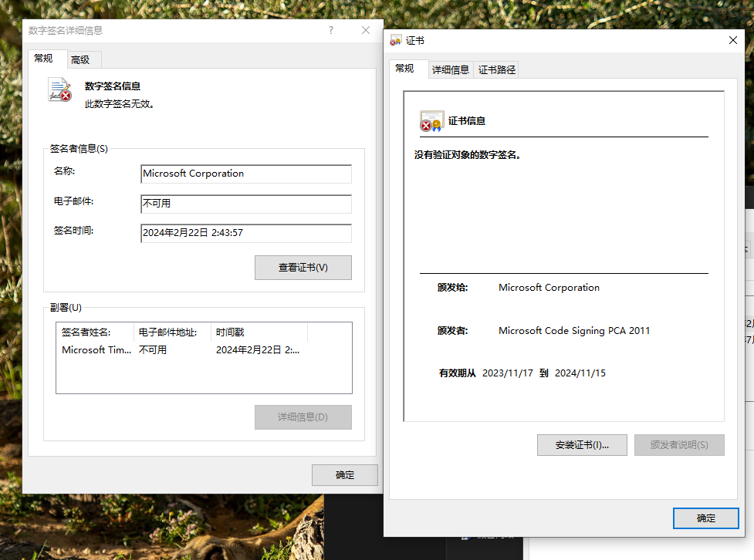The width and height of the screenshot is (754, 560).
Task: Click 此数字签名无效 status text
Action: tap(120, 104)
